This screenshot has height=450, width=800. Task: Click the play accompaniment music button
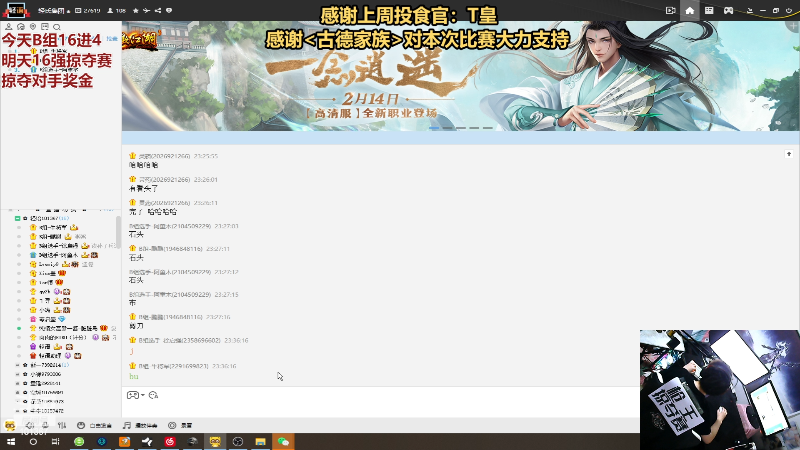pyautogui.click(x=140, y=425)
